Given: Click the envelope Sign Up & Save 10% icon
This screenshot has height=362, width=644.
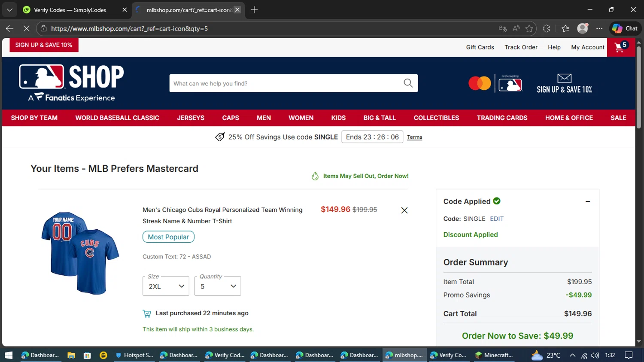Looking at the screenshot, I should (x=564, y=83).
